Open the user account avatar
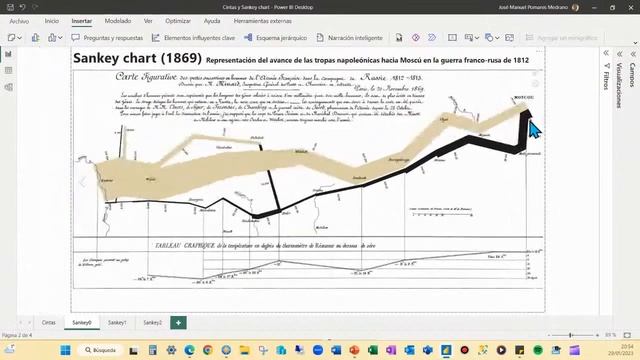The height and width of the screenshot is (360, 640). 575,7
